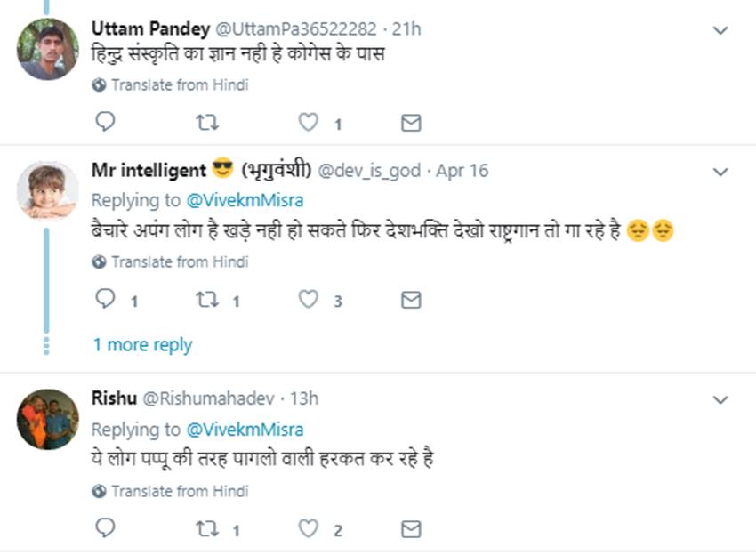Screen dimensions: 756x555
Task: Like Rishu's tweet
Action: [x=308, y=529]
